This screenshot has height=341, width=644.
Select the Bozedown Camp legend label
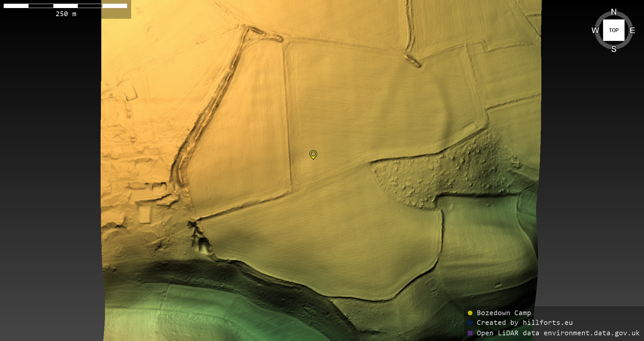[503, 313]
